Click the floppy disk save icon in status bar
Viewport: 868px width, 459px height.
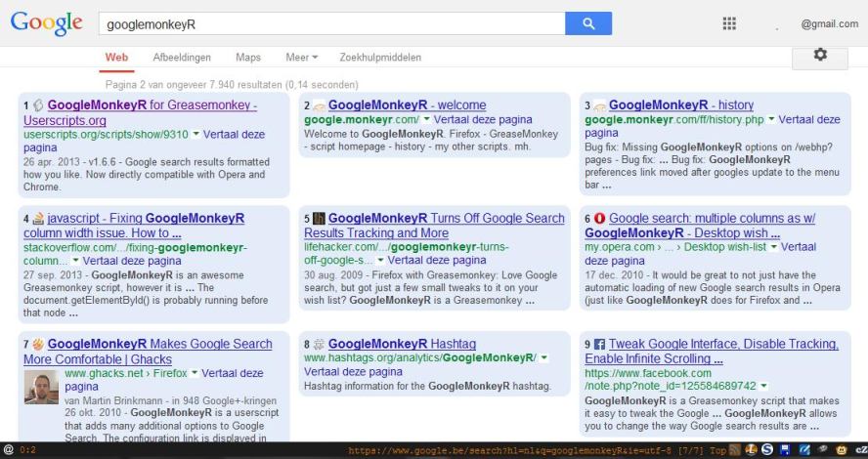click(784, 450)
